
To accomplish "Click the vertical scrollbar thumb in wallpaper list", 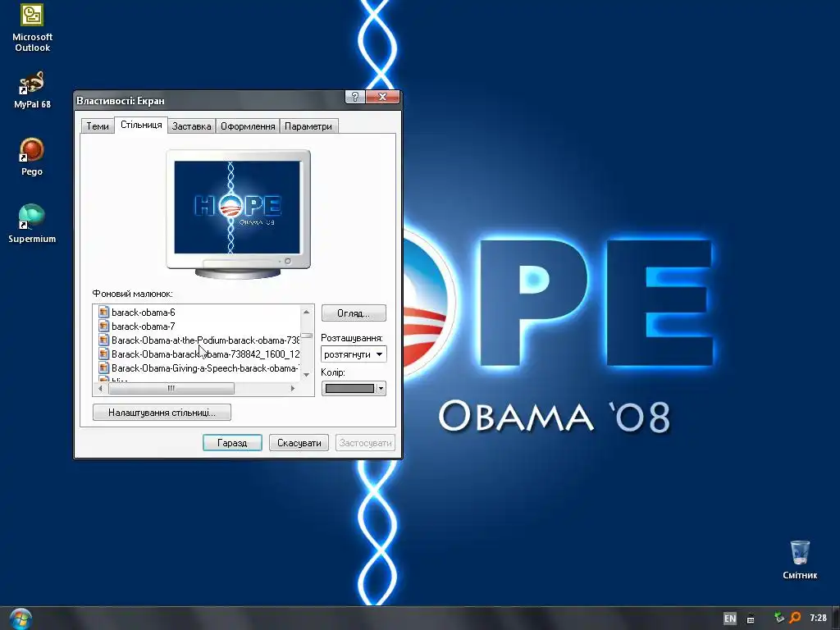I will pyautogui.click(x=307, y=336).
